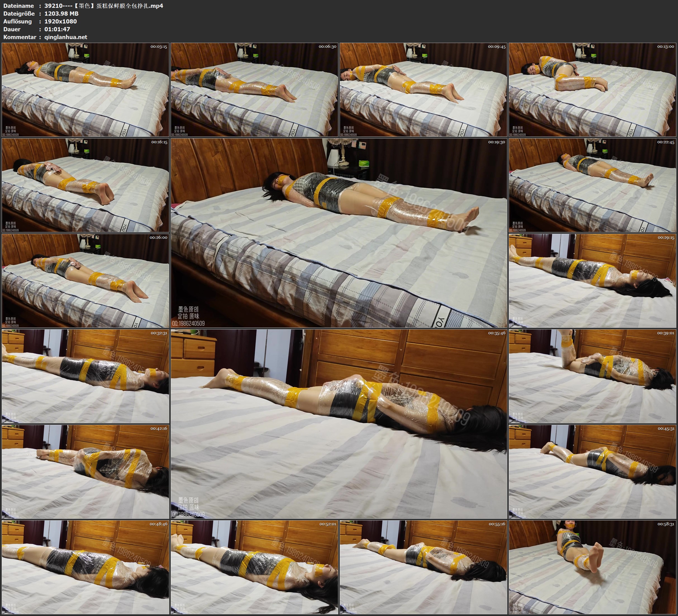
Task: Select the frame timestamped 00:48:46
Action: 85,567
